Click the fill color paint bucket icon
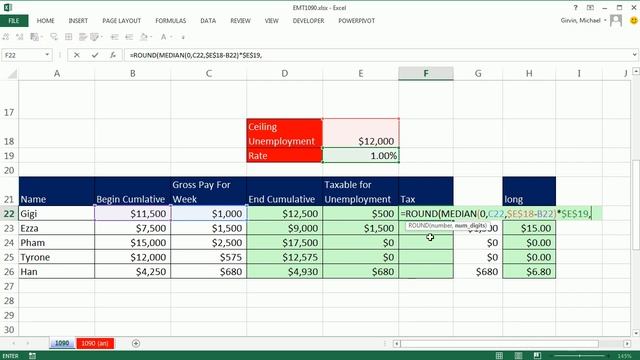640x360 pixels. [x=144, y=37]
